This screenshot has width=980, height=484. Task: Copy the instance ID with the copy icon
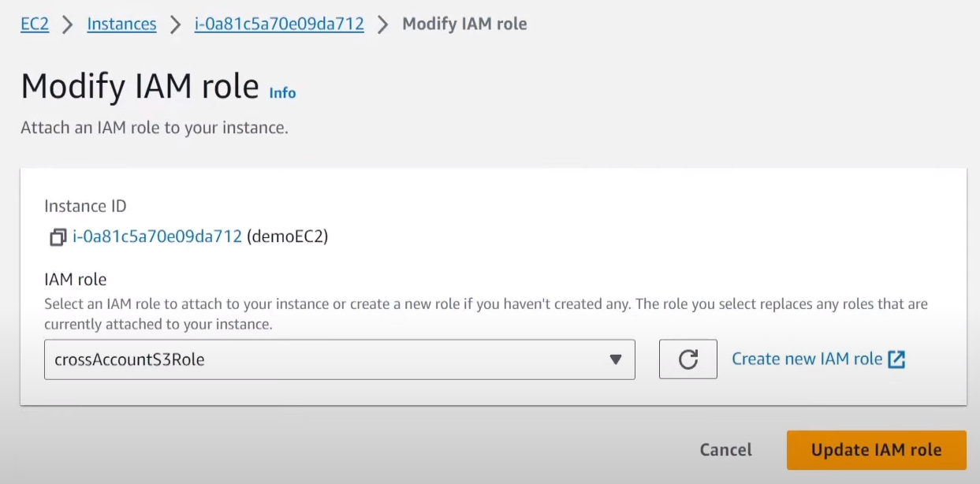pyautogui.click(x=58, y=237)
